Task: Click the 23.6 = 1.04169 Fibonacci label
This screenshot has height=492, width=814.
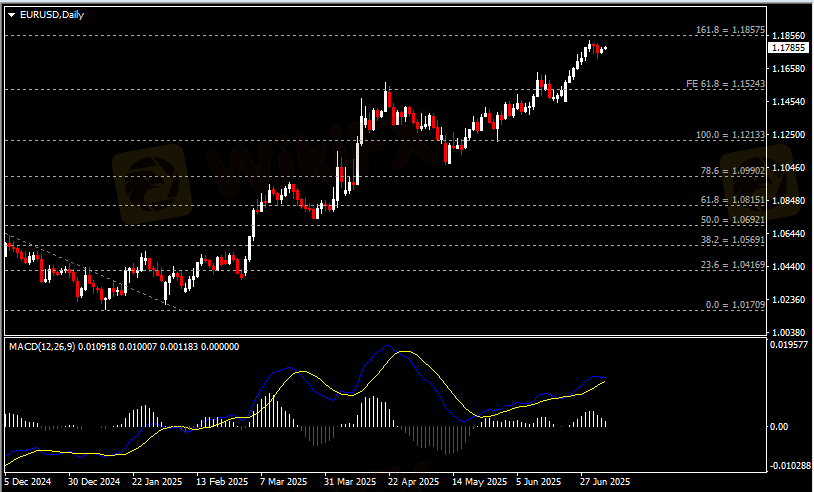Action: (x=733, y=265)
